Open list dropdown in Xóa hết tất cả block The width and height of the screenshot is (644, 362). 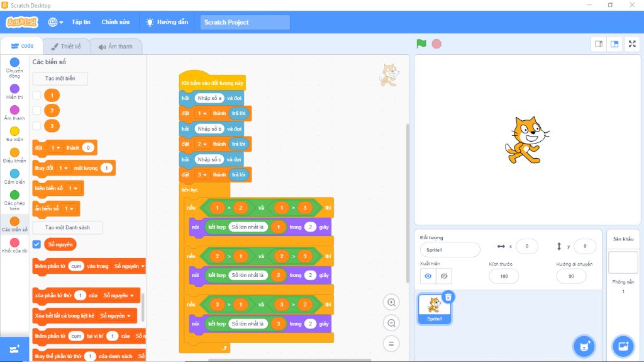click(116, 315)
